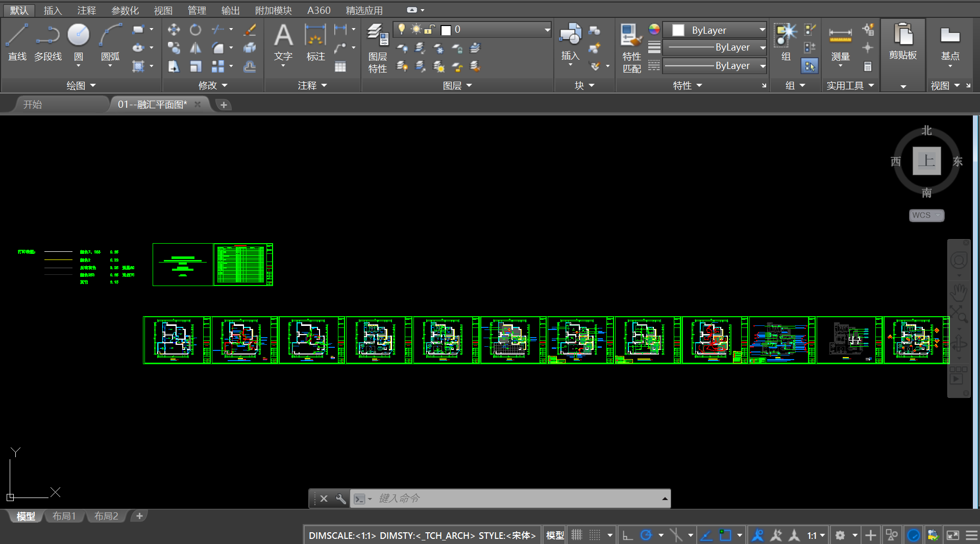The height and width of the screenshot is (544, 980).
Task: Toggle snap mode in status bar
Action: [x=595, y=535]
